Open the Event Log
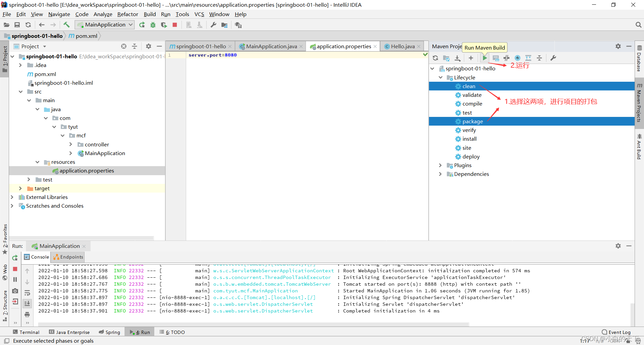Image resolution: width=644 pixels, height=345 pixels. pyautogui.click(x=616, y=332)
